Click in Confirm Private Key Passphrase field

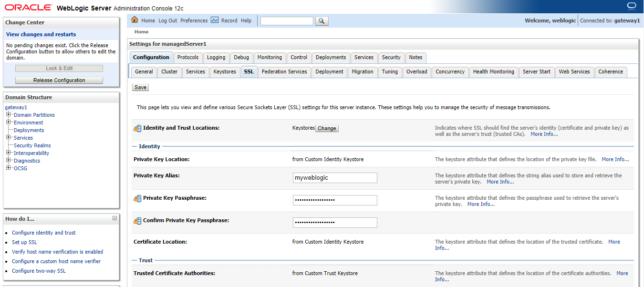coord(335,223)
